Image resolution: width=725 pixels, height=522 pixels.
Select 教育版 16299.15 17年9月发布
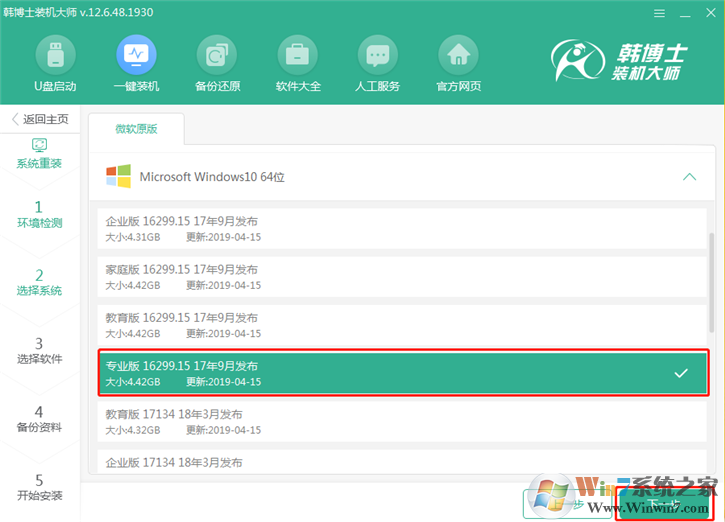coord(402,325)
